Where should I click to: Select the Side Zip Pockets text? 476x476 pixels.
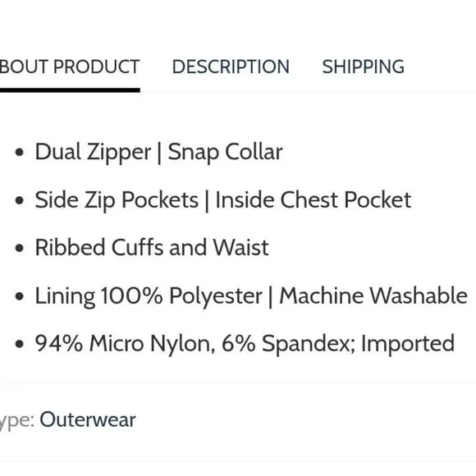117,200
